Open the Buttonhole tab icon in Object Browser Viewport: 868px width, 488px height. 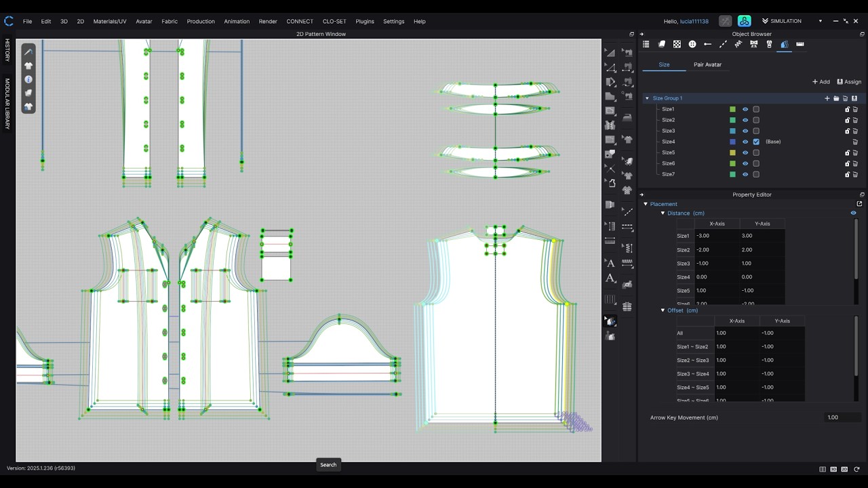pos(708,44)
